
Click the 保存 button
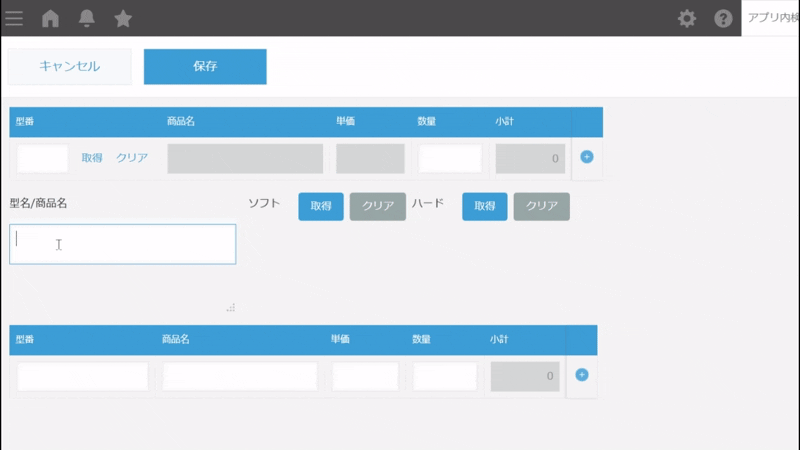tap(205, 66)
